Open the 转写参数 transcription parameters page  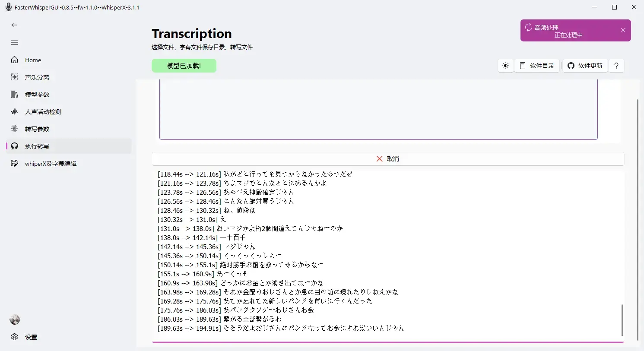[37, 129]
